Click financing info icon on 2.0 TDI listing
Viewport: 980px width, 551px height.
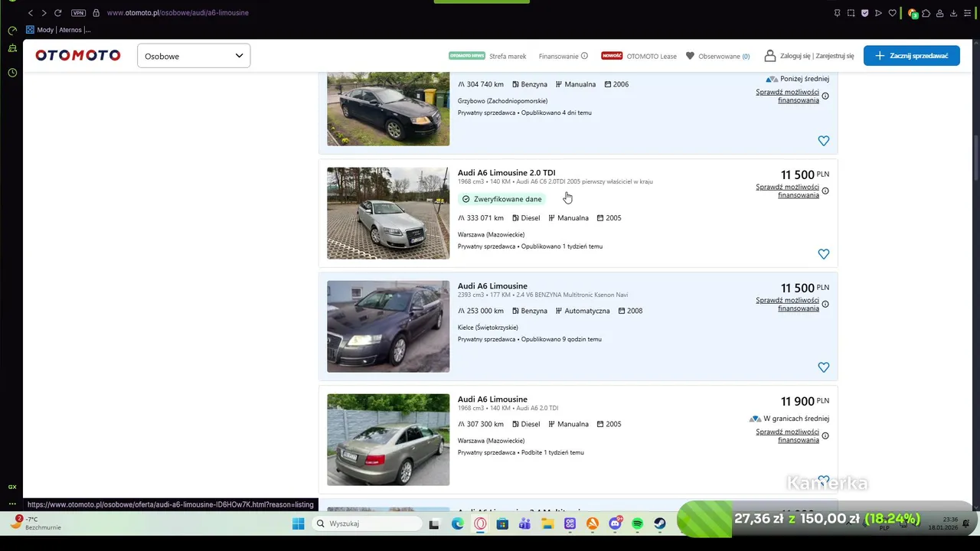pos(825,191)
